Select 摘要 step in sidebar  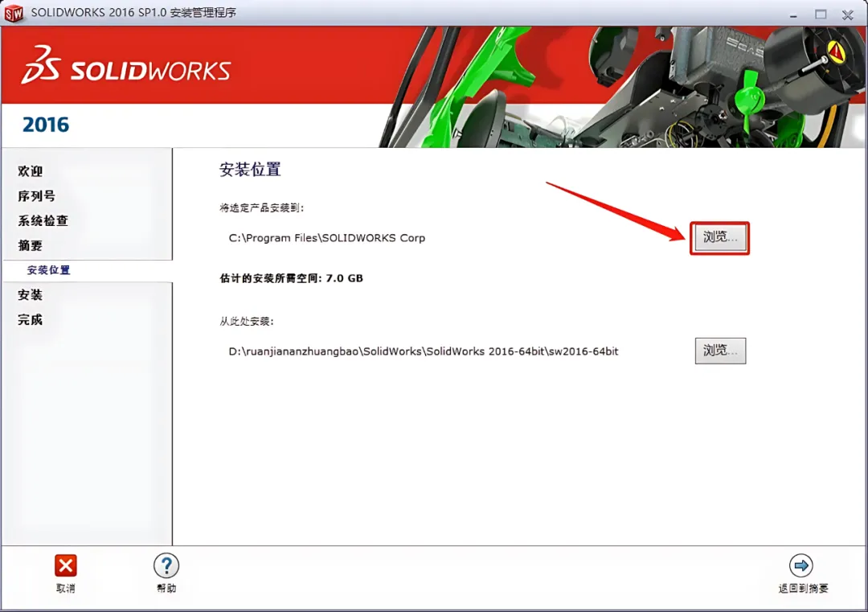31,245
